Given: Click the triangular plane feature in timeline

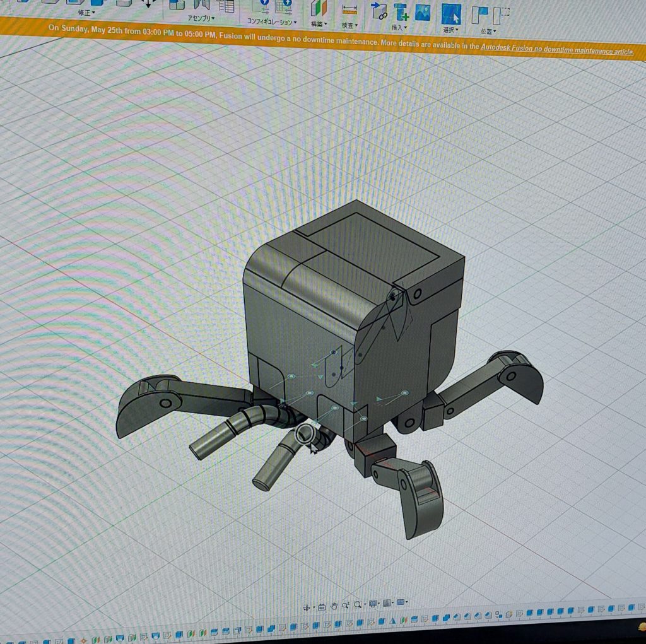Looking at the screenshot, I should [392, 621].
